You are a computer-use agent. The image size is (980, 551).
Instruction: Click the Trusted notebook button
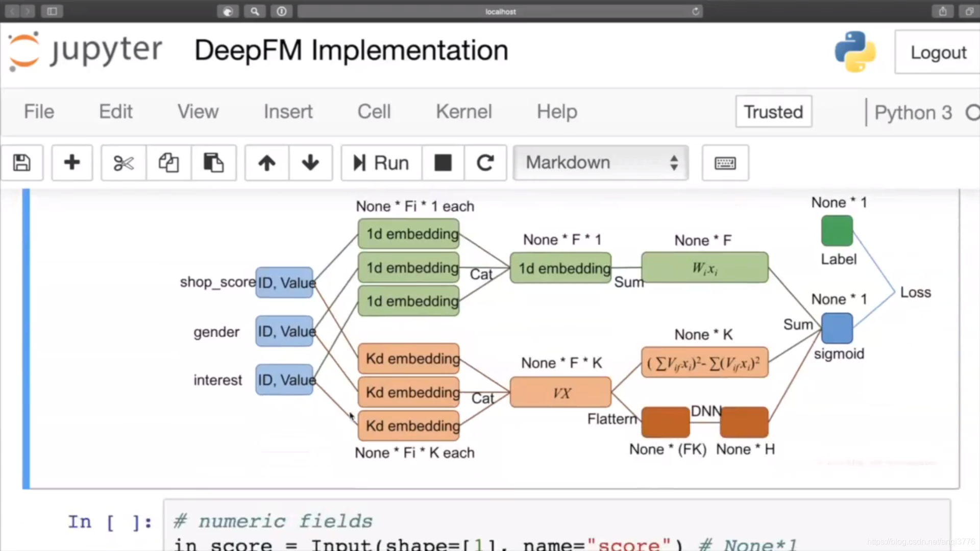coord(773,112)
